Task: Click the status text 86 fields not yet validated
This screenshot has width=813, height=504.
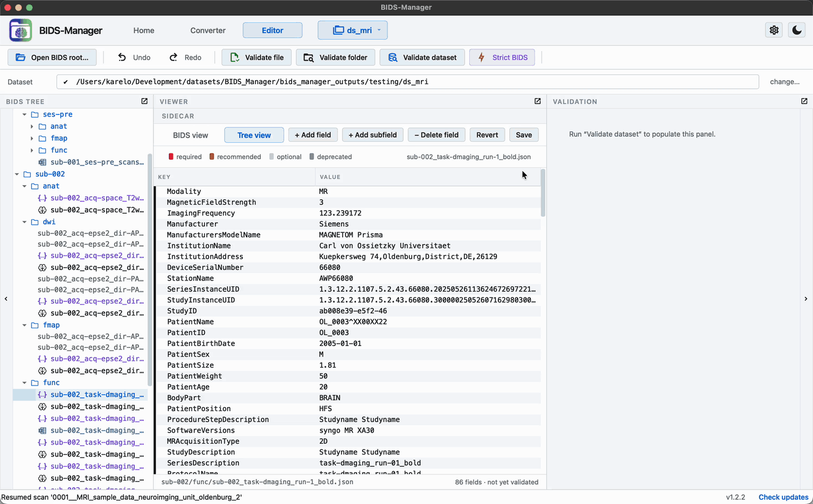Action: click(x=497, y=482)
